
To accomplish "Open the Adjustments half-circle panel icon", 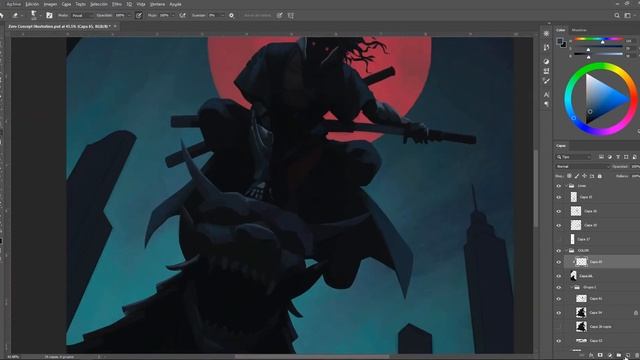I will pos(547,61).
